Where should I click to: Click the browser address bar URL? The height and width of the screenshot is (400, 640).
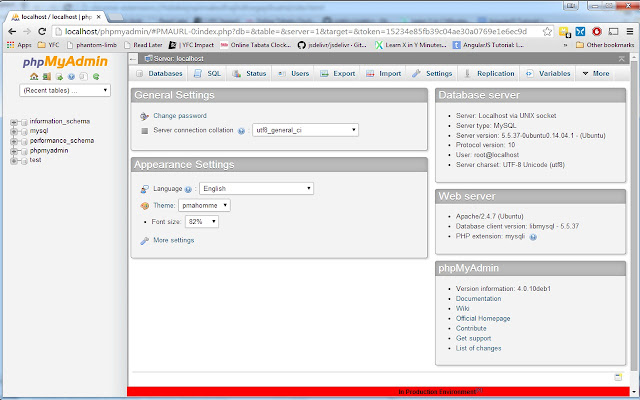[x=296, y=31]
